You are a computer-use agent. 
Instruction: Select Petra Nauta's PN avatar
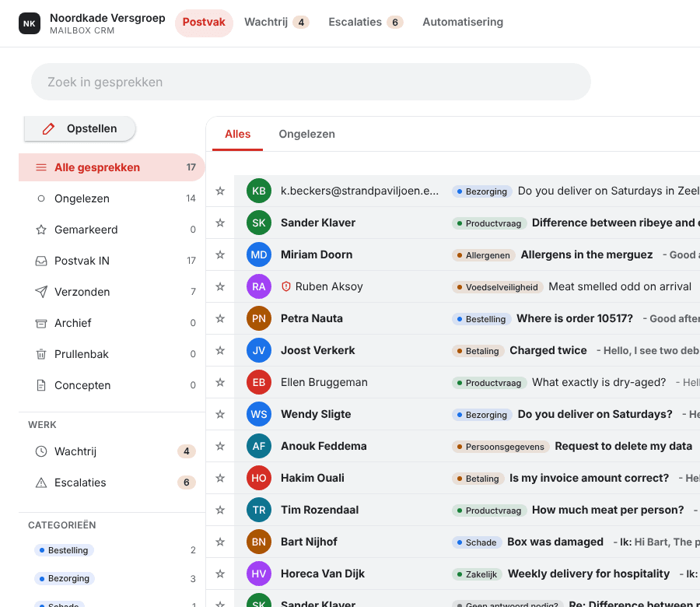(x=259, y=318)
